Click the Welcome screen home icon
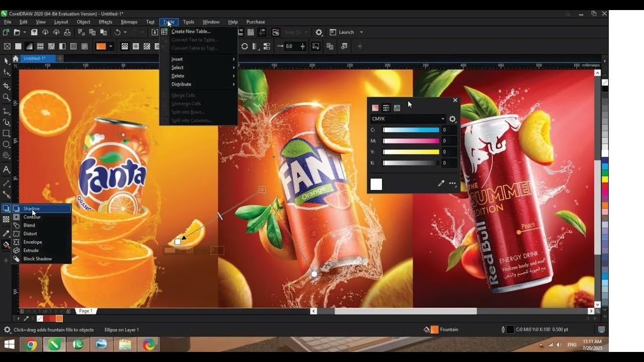644x362 pixels. coord(16,58)
